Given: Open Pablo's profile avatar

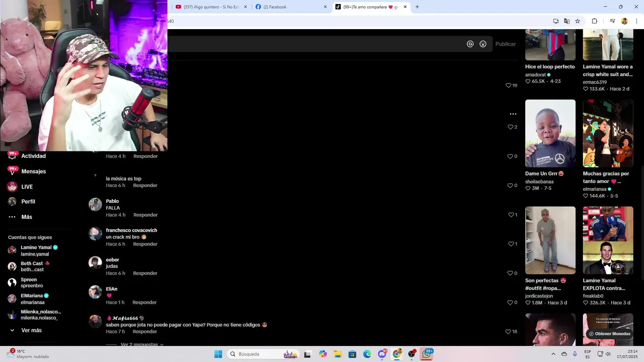Looking at the screenshot, I should click(95, 204).
